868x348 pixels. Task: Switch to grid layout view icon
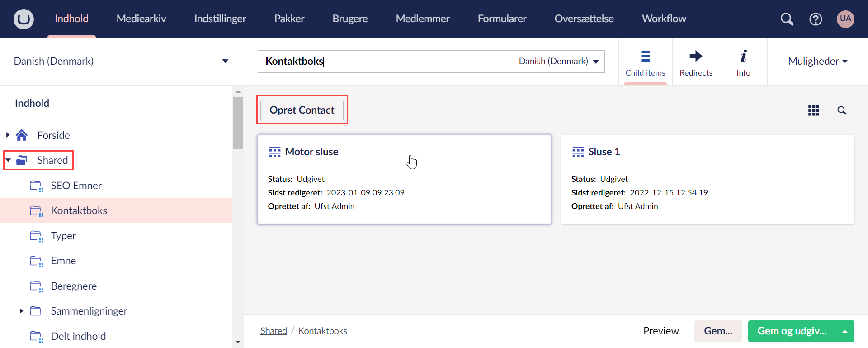click(814, 110)
